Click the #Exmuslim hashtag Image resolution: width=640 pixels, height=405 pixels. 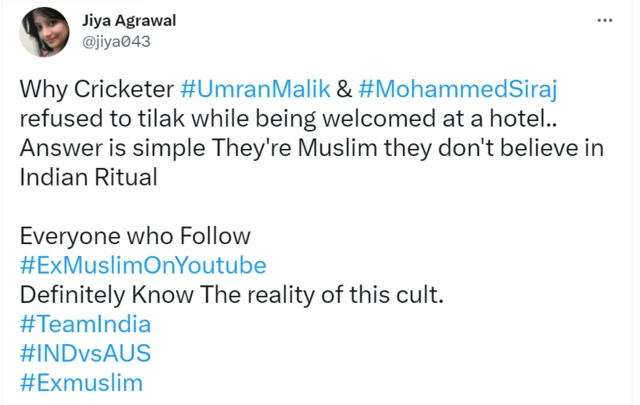coord(81,382)
